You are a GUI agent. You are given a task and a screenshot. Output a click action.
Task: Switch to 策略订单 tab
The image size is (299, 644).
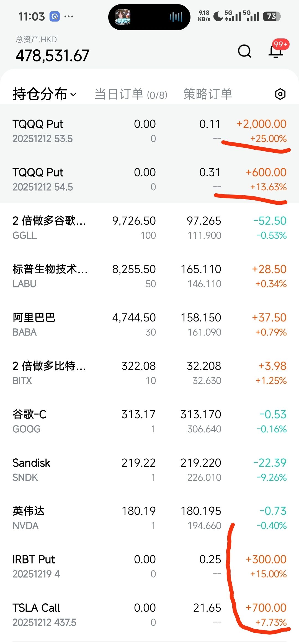click(x=208, y=94)
